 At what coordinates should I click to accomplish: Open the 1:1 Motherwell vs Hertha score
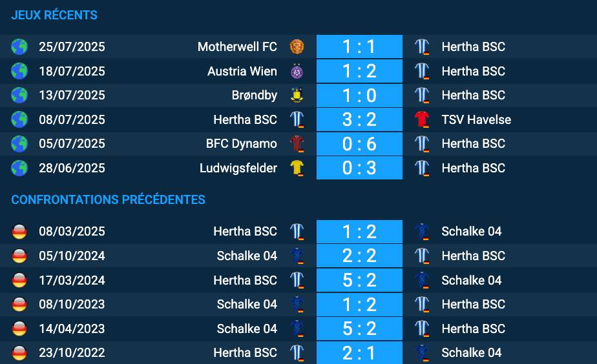coord(359,46)
